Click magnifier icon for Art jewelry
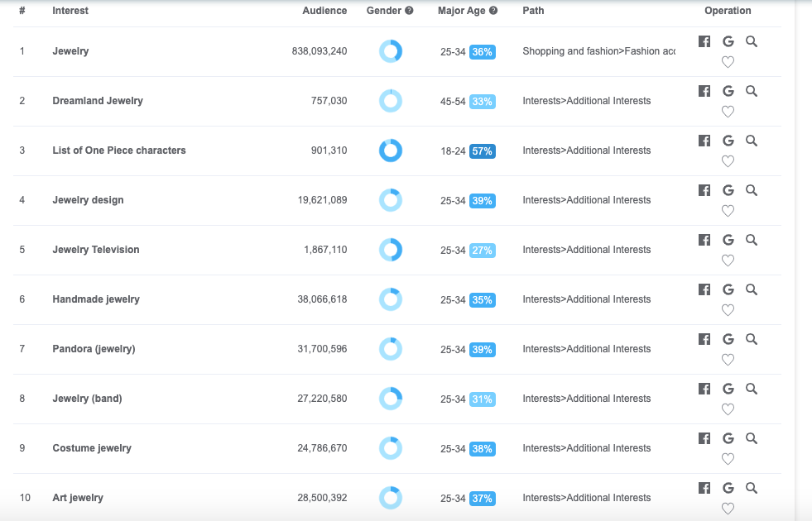Viewport: 812px width, 521px height. pyautogui.click(x=752, y=488)
